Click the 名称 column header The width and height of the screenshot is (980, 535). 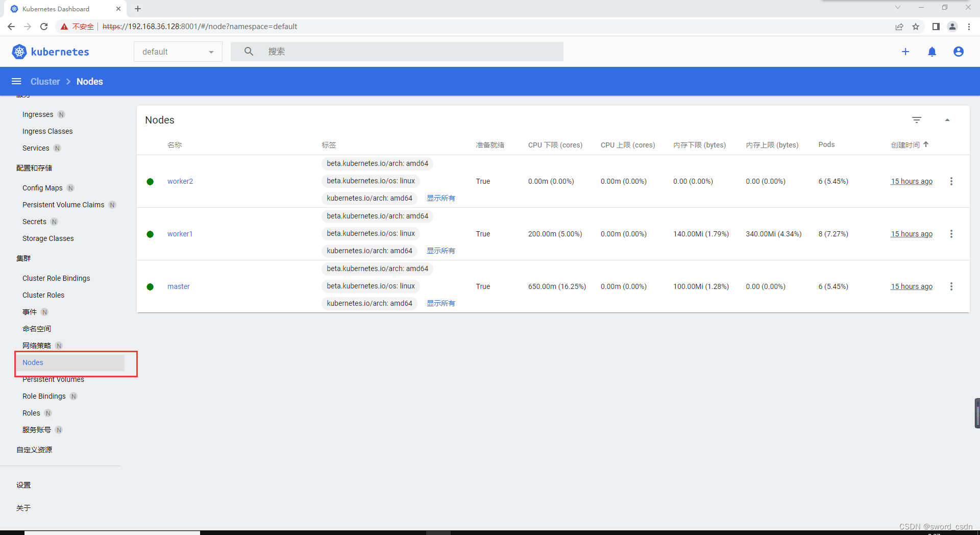[175, 145]
